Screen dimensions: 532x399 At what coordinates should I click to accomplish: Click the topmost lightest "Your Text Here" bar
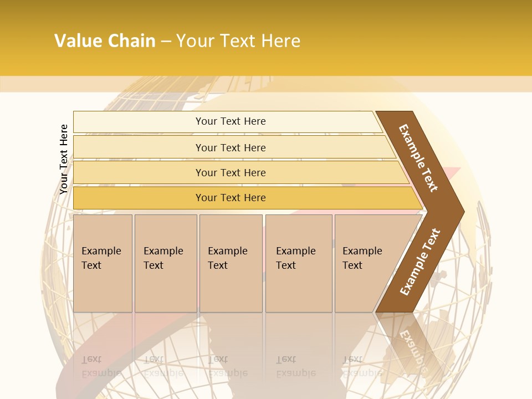(230, 121)
